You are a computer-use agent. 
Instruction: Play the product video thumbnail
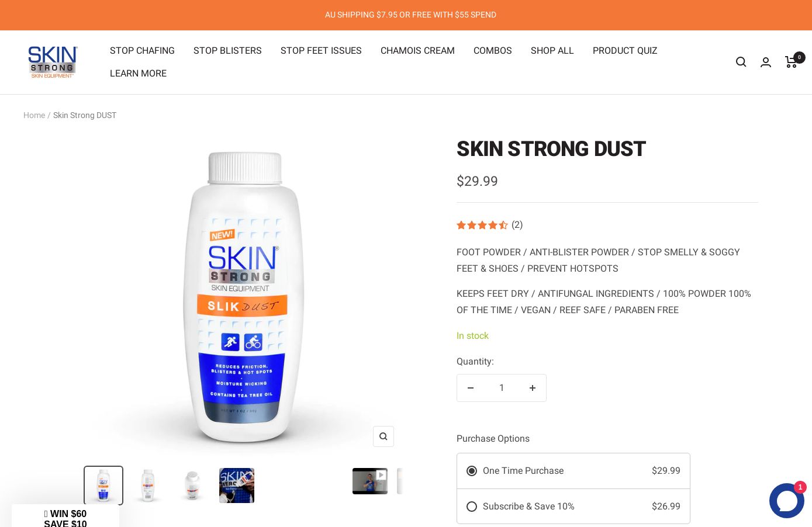(x=370, y=481)
